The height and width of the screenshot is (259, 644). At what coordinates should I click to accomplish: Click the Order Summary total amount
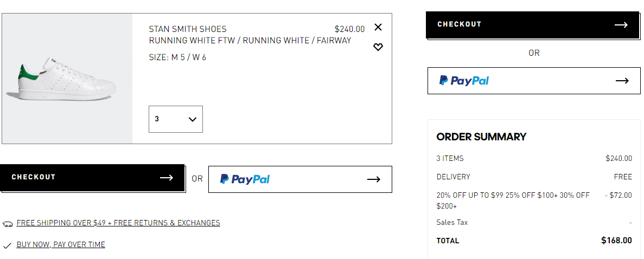click(616, 241)
